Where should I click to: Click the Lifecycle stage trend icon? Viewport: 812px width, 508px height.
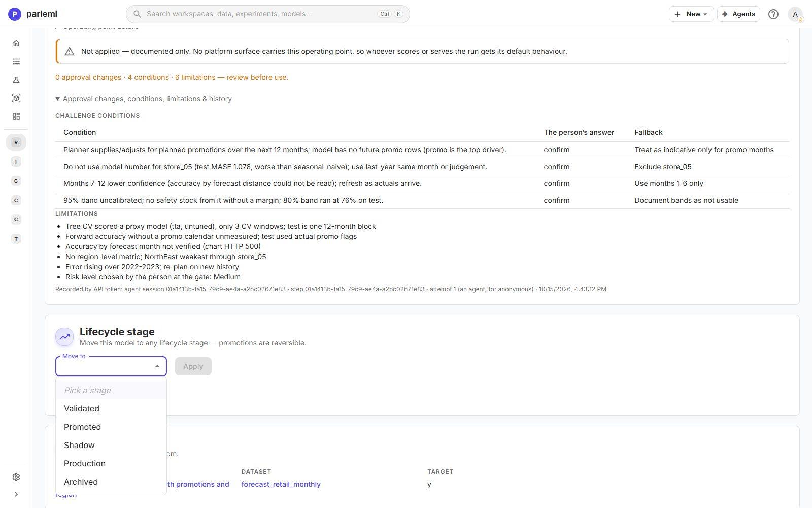[x=64, y=336]
